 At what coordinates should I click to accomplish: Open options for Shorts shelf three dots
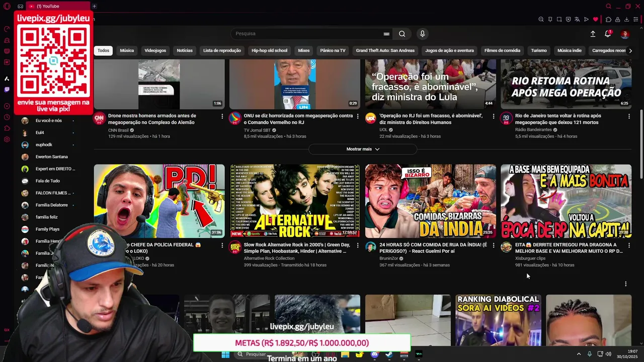pos(625,284)
